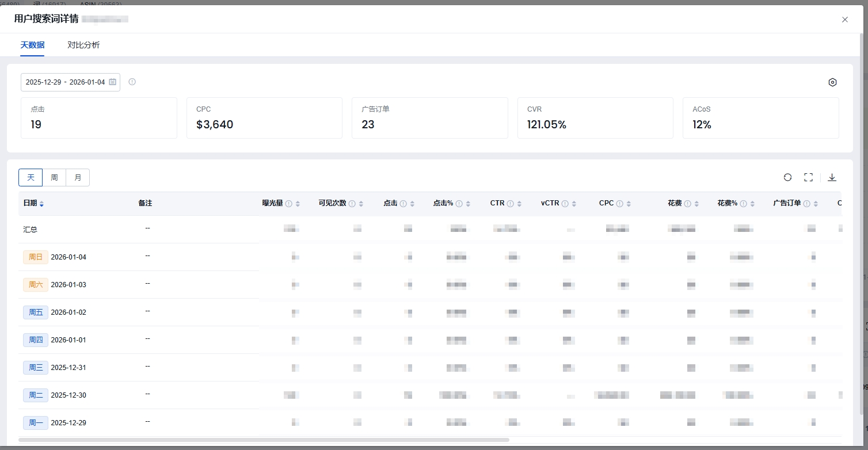Click the refresh icon above the table

click(x=787, y=177)
